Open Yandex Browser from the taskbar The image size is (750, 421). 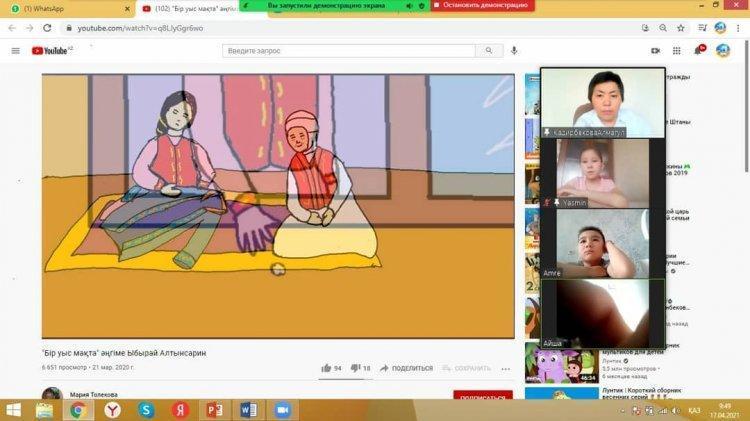click(x=112, y=410)
